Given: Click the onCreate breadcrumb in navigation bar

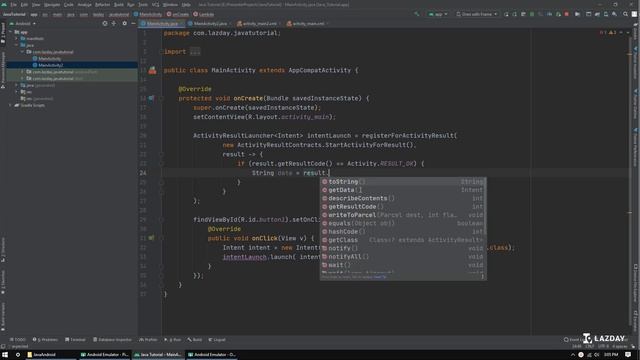Looking at the screenshot, I should point(178,14).
